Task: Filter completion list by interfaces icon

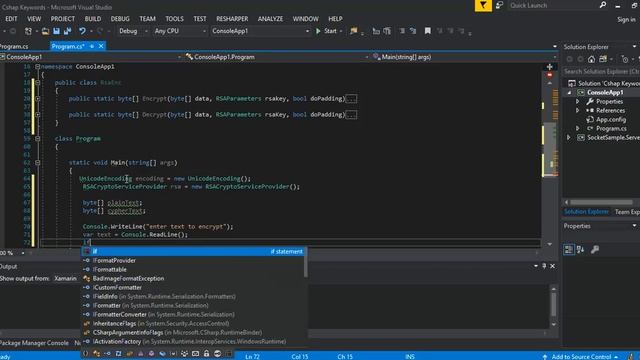Action: pyautogui.click(x=107, y=353)
